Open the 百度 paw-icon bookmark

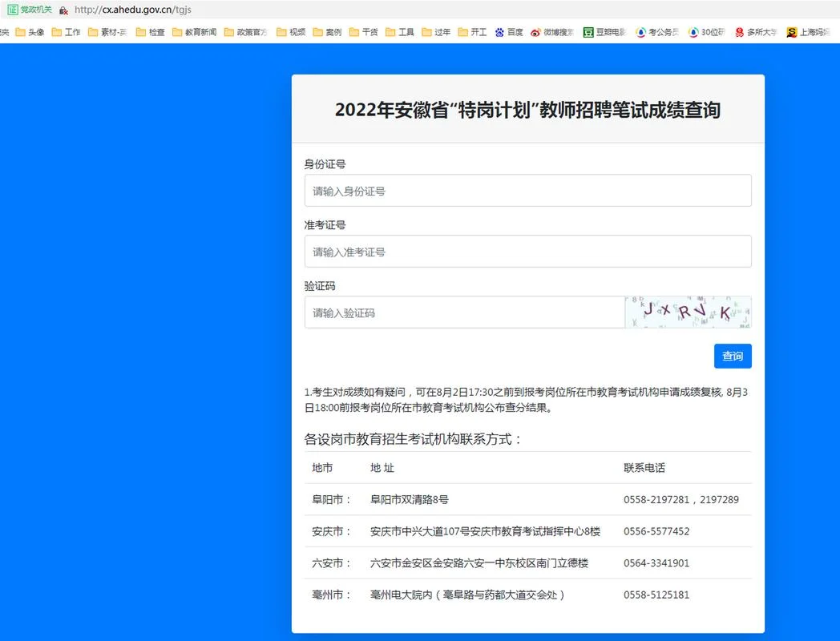click(x=509, y=32)
